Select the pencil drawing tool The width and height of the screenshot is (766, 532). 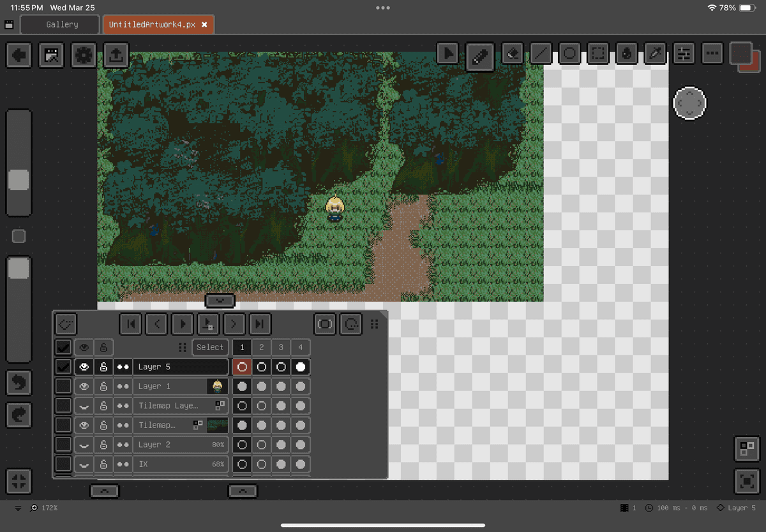[x=480, y=55]
